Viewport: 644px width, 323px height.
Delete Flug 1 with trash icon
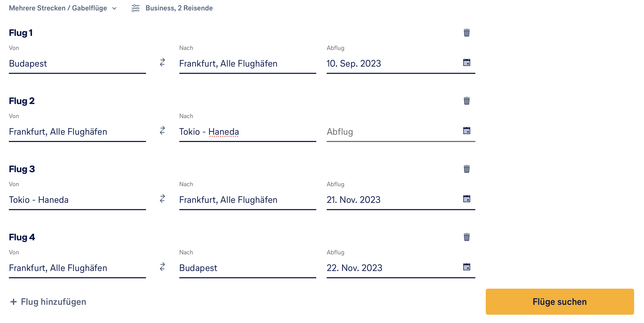tap(466, 33)
